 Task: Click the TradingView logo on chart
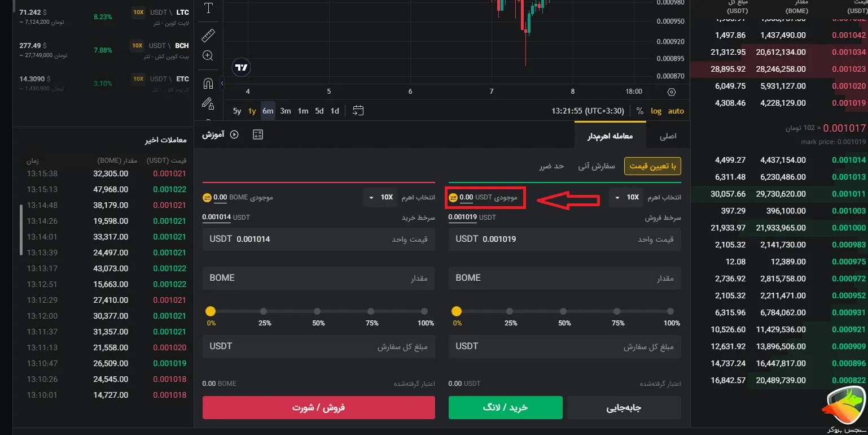point(241,68)
